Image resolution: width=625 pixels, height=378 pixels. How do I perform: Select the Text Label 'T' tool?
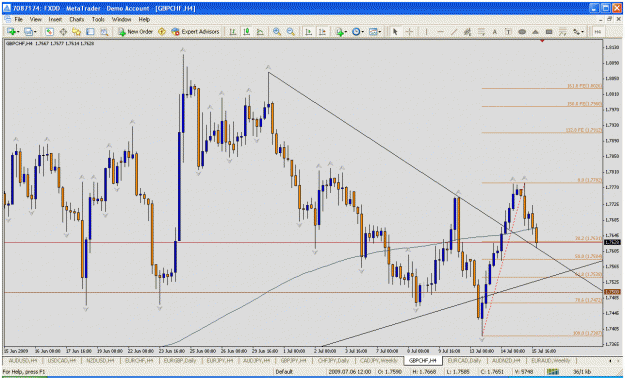pos(508,32)
